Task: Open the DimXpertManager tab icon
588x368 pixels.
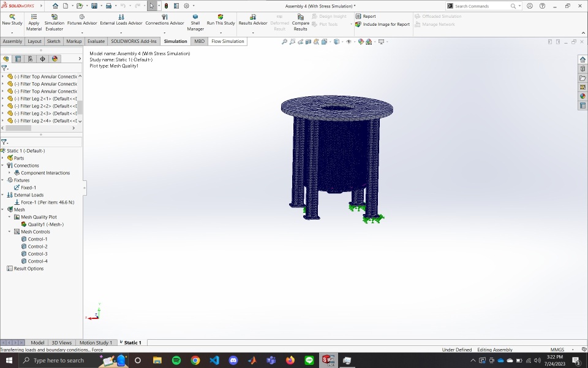Action: 42,59
